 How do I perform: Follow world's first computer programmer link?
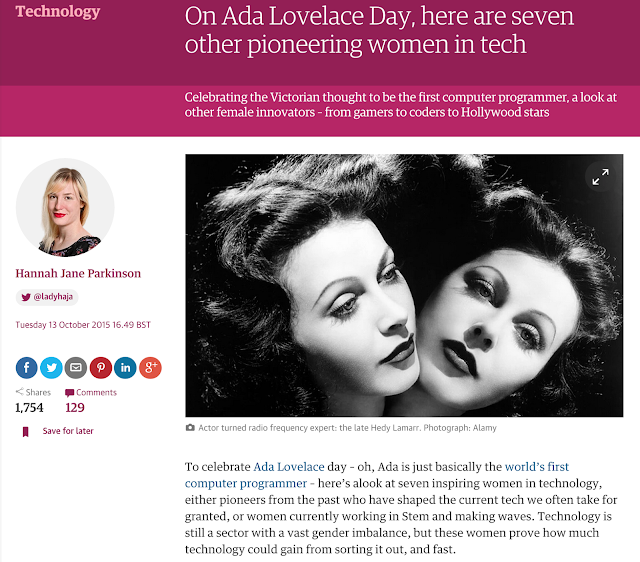click(377, 475)
